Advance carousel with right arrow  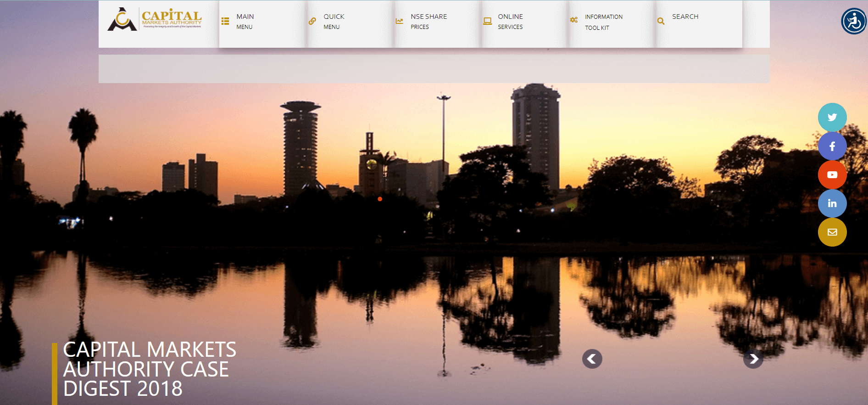(753, 359)
